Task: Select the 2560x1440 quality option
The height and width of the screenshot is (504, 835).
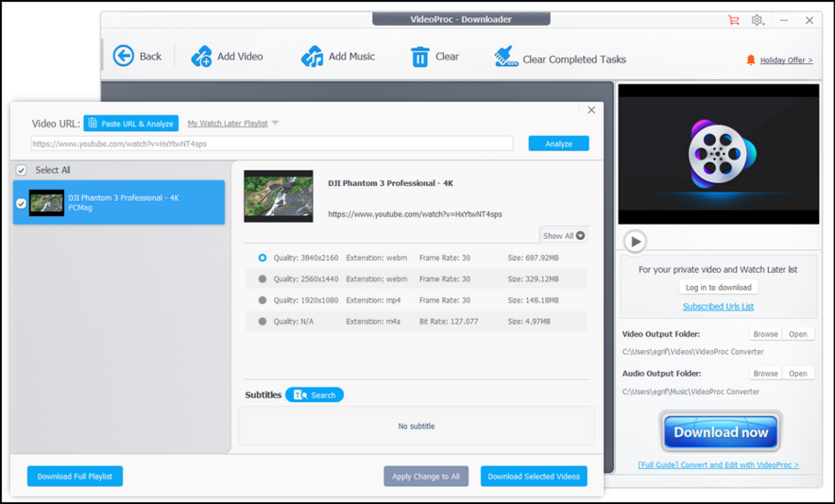Action: point(263,279)
